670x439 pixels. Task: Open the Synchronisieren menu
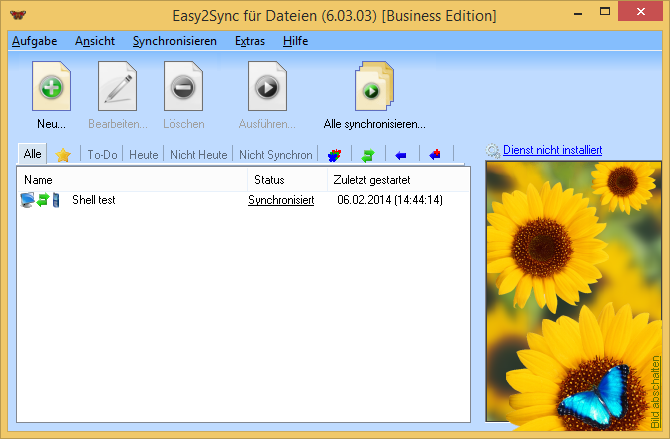pyautogui.click(x=174, y=41)
